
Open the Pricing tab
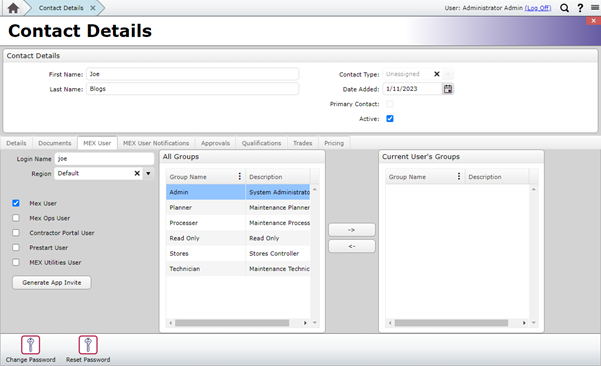click(x=334, y=143)
